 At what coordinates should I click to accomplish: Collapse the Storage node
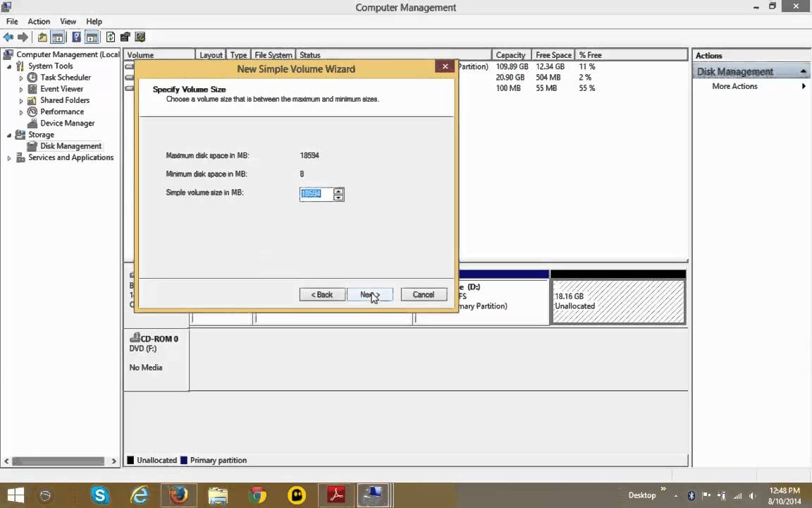[8, 135]
